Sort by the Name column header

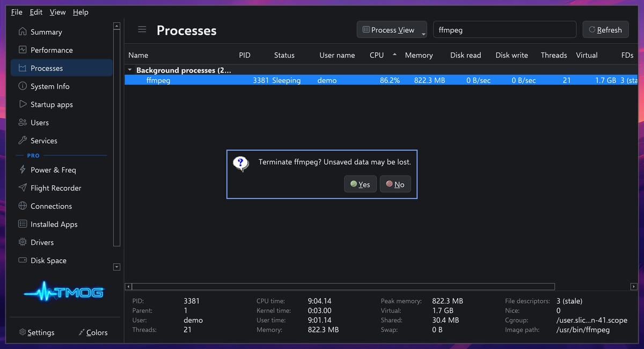(x=138, y=55)
